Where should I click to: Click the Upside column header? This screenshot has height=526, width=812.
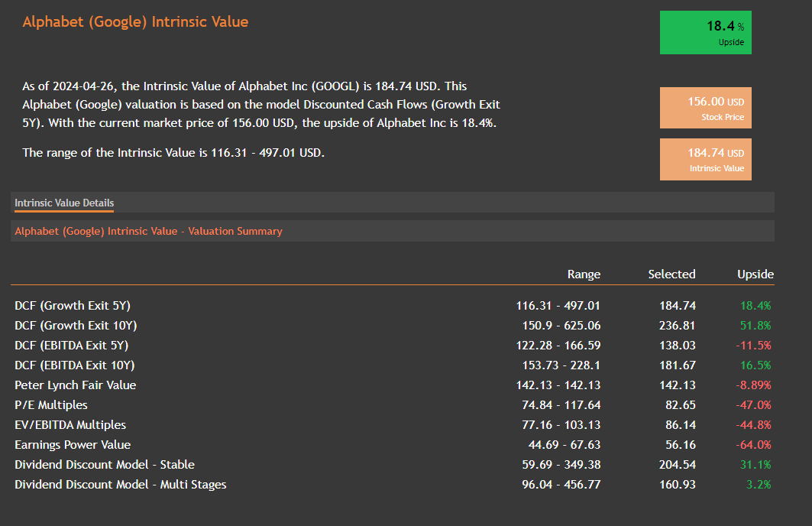pyautogui.click(x=755, y=274)
